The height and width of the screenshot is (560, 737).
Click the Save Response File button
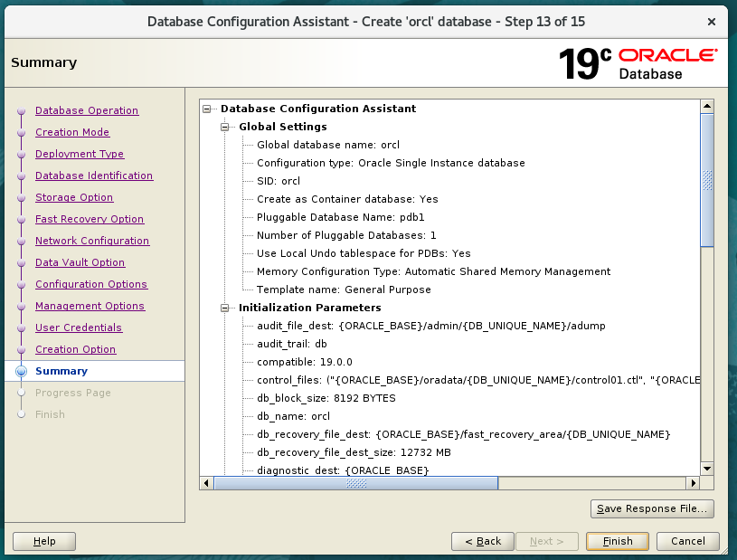[x=652, y=508]
